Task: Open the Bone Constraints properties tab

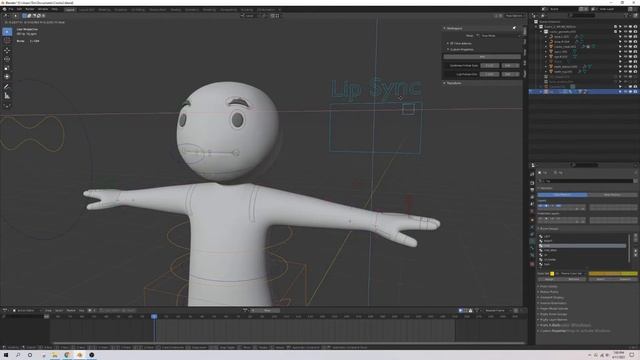Action: pos(532,256)
